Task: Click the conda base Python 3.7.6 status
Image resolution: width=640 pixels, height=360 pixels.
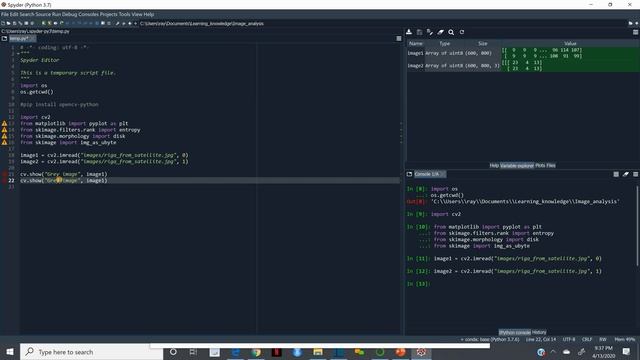Action: [x=490, y=340]
